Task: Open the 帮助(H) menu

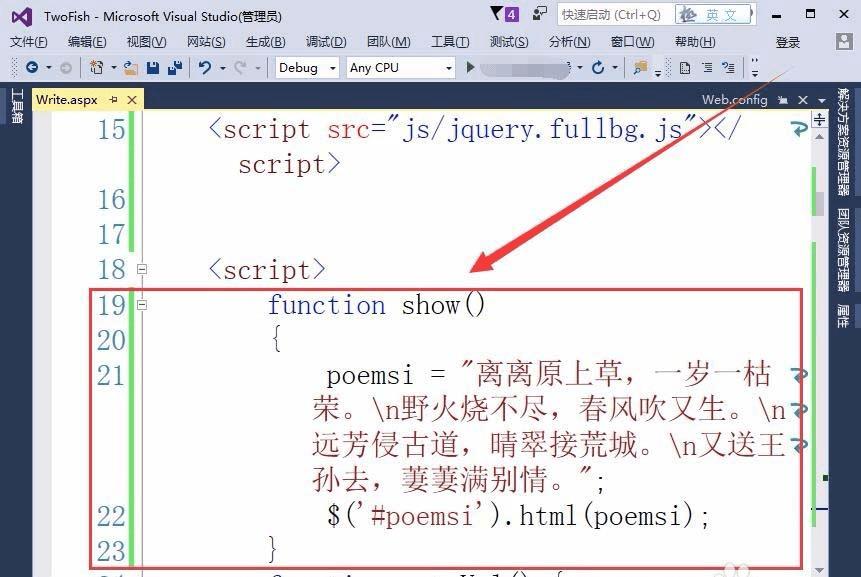Action: coord(695,42)
